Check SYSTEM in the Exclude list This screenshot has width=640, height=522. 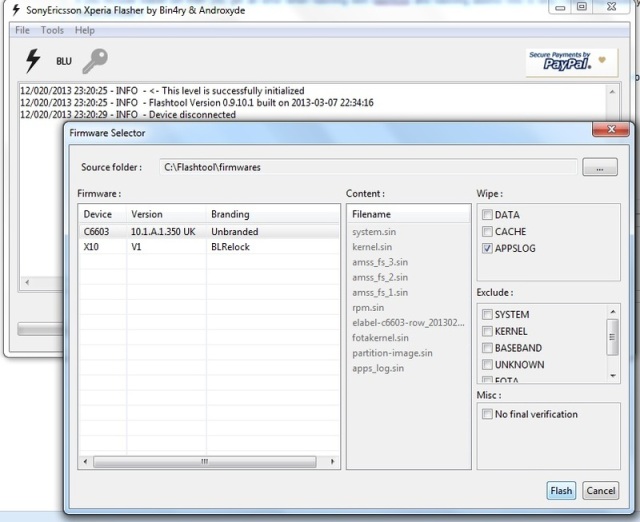(x=487, y=314)
